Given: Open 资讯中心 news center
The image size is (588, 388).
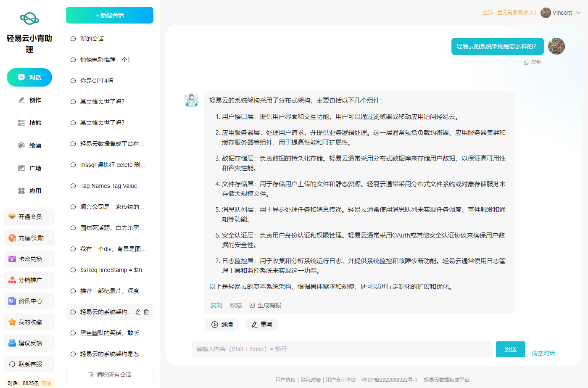Looking at the screenshot, I should click(x=29, y=301).
